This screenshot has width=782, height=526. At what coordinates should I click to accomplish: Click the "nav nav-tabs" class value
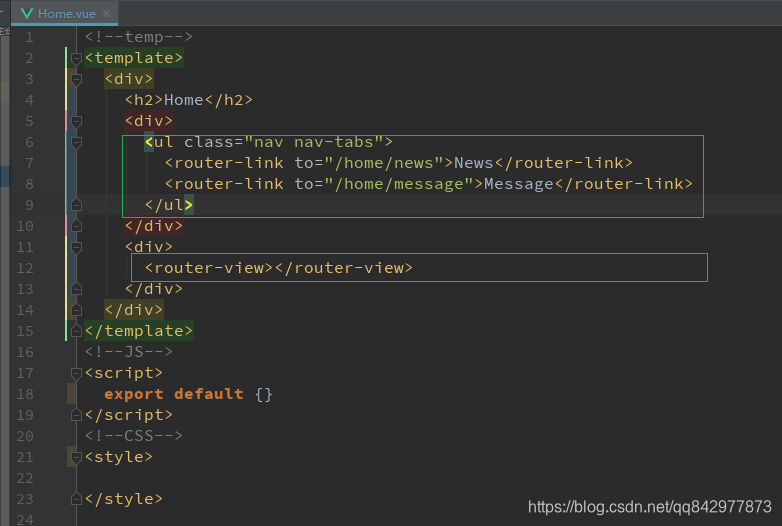pyautogui.click(x=314, y=142)
